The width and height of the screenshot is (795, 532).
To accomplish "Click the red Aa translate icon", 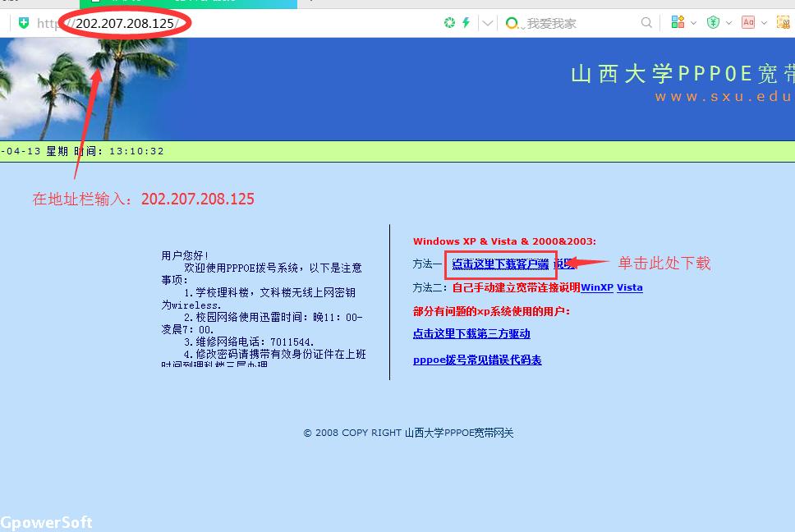I will (748, 23).
